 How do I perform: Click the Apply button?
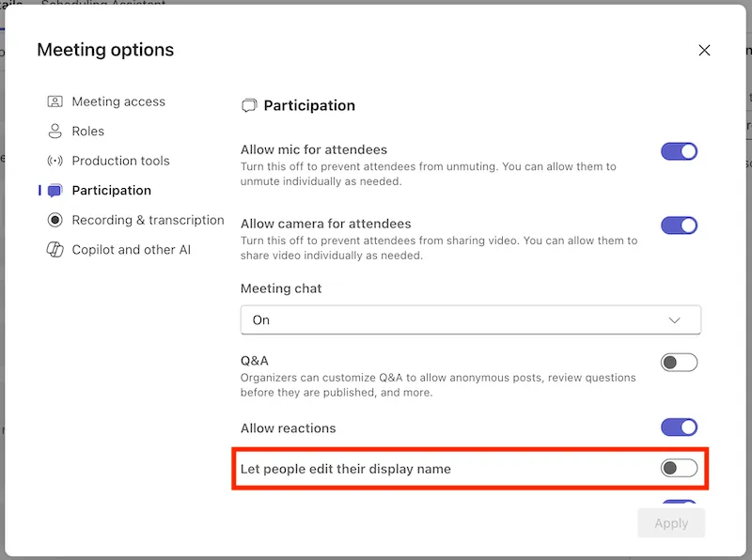[x=671, y=523]
